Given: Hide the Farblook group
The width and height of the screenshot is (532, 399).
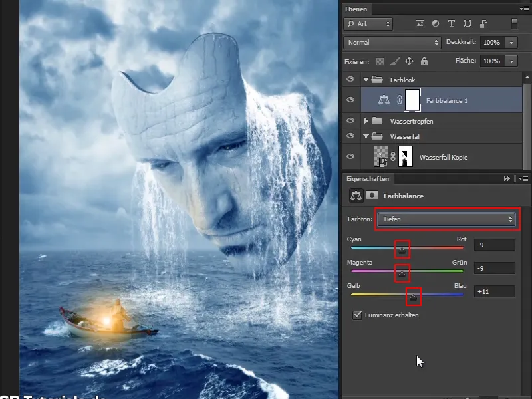Looking at the screenshot, I should coord(350,79).
